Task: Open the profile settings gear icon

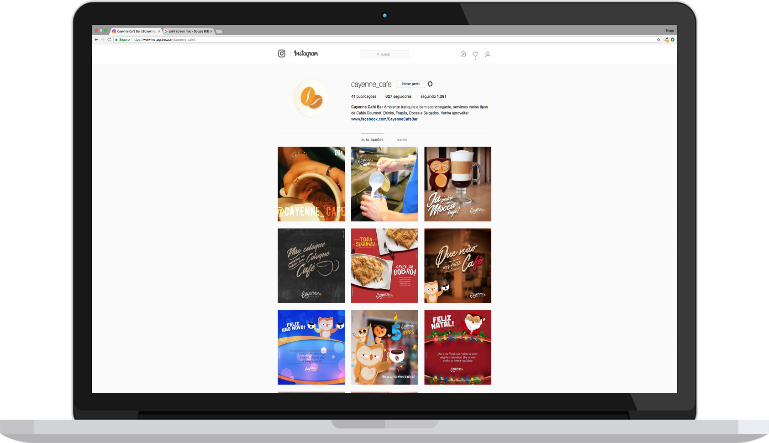Action: tap(430, 84)
